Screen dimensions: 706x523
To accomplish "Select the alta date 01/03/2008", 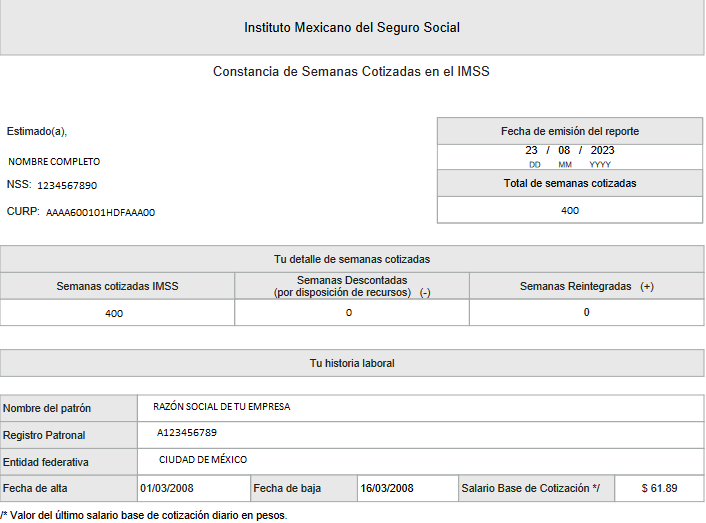I will (x=167, y=488).
